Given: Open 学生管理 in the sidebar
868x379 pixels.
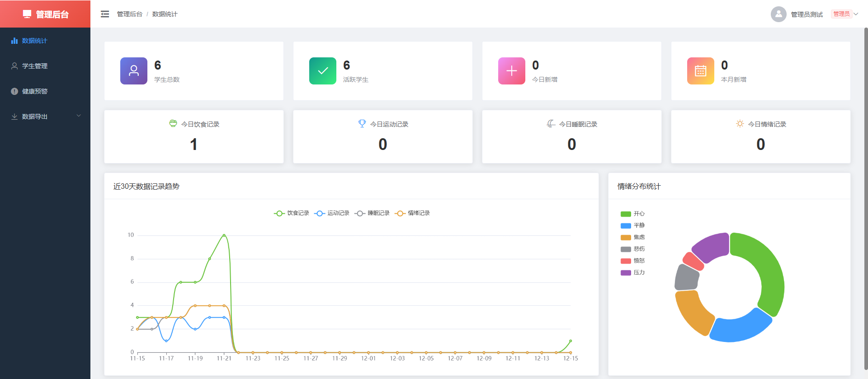Looking at the screenshot, I should click(x=45, y=66).
